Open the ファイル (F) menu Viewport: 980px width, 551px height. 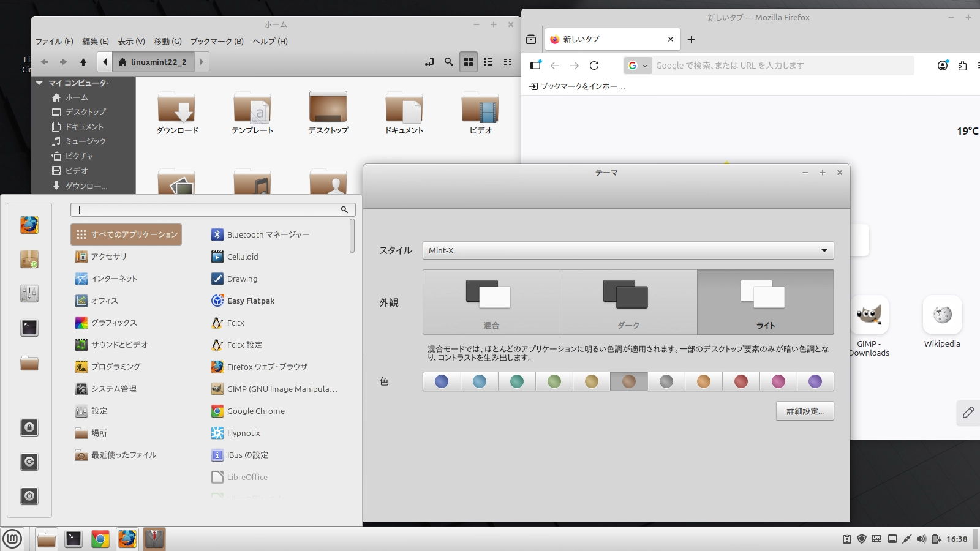click(54, 42)
